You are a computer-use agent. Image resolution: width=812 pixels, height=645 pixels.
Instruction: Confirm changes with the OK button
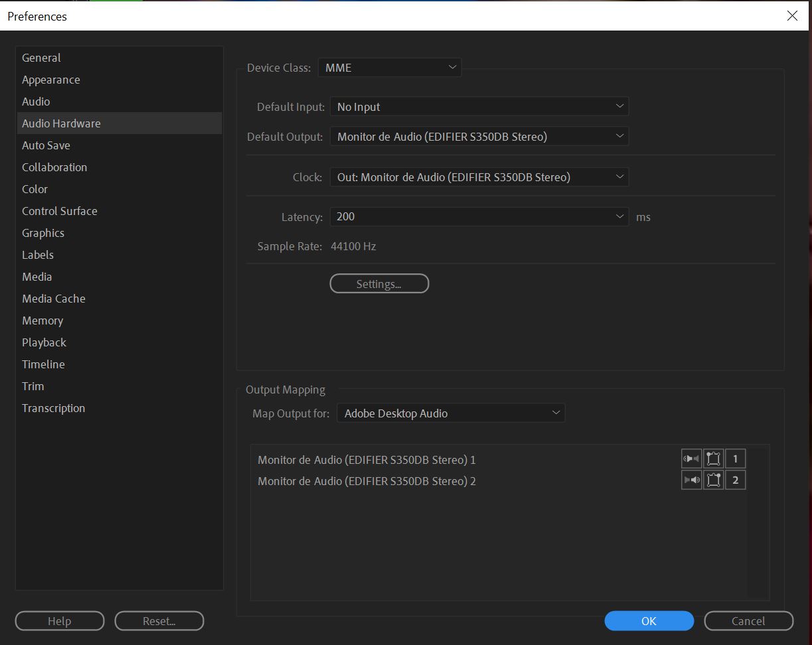pos(648,620)
